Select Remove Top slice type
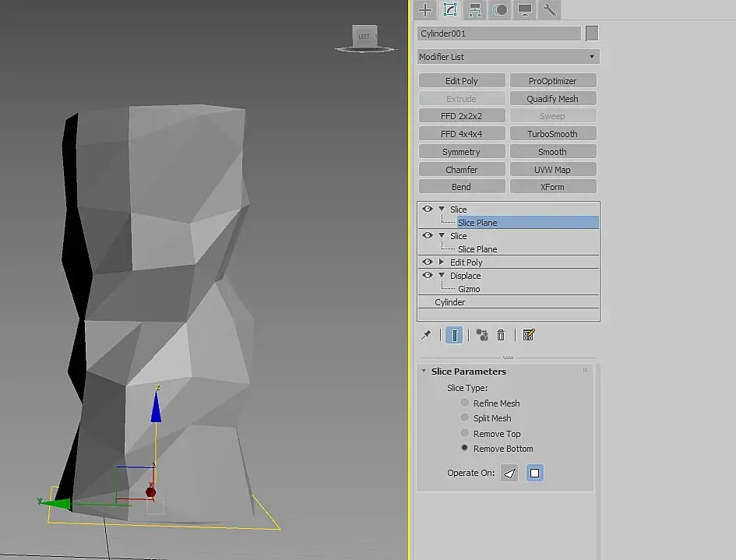This screenshot has height=560, width=736. click(x=465, y=433)
